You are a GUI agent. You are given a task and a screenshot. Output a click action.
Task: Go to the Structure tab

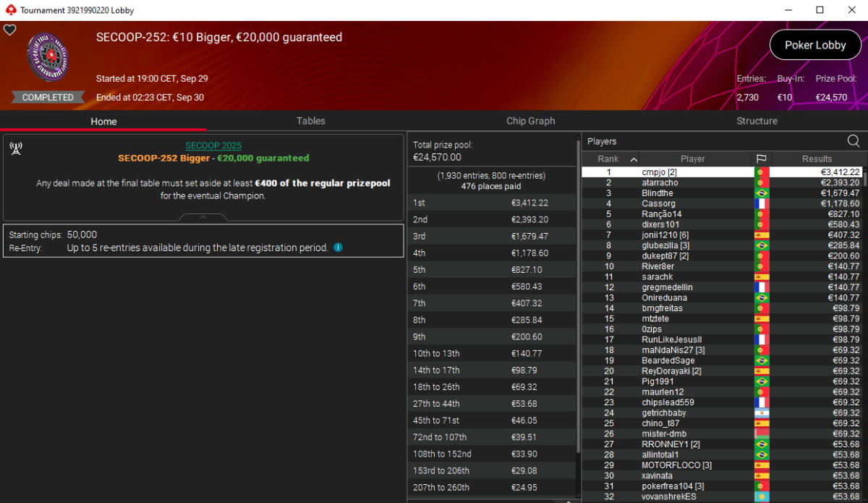point(757,121)
